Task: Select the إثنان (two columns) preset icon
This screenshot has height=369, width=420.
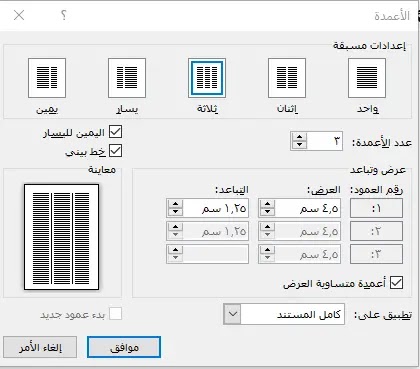Action: [287, 78]
